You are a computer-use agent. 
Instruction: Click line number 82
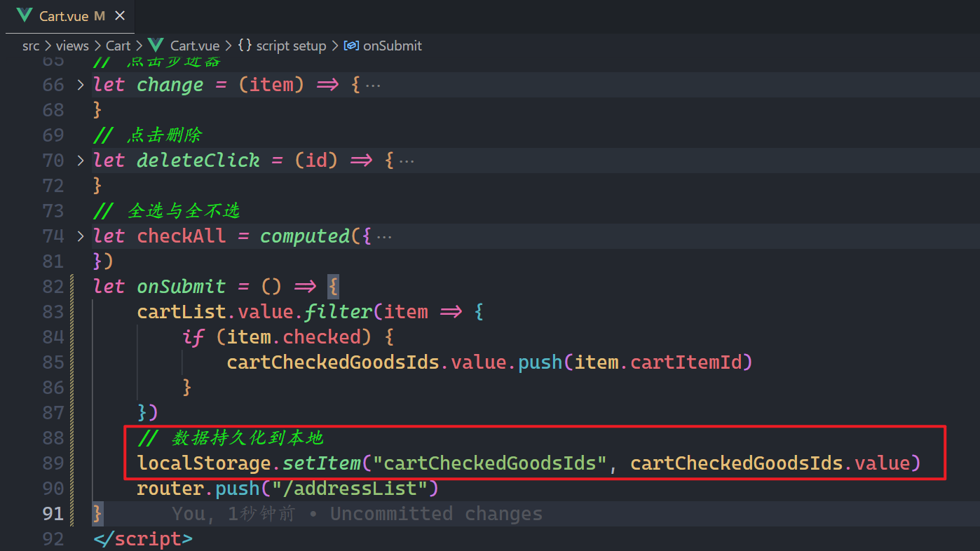(53, 287)
